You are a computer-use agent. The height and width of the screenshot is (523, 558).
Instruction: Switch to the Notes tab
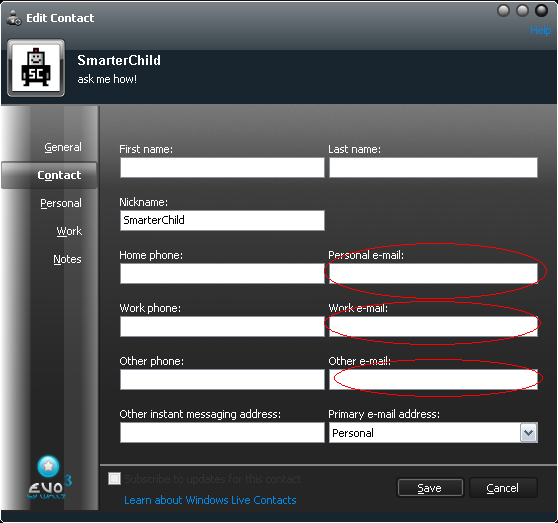tap(67, 259)
